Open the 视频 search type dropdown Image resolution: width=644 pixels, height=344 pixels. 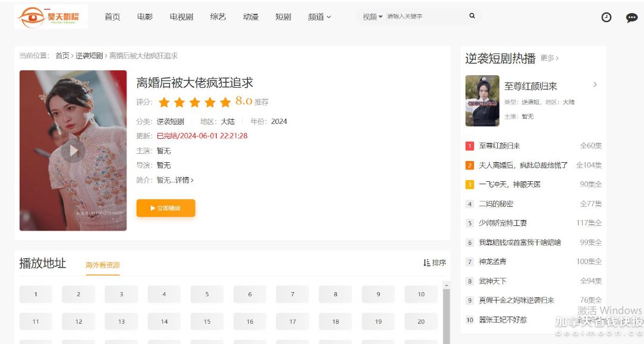click(x=370, y=16)
